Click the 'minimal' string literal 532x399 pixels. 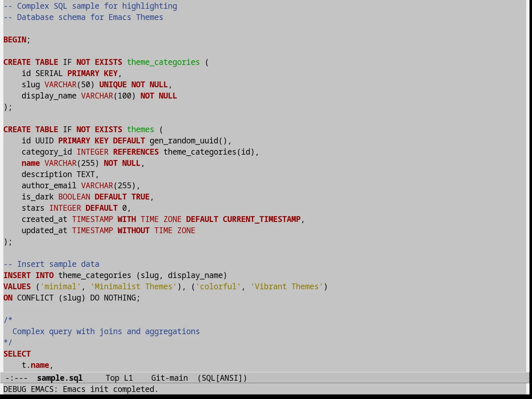click(x=60, y=286)
